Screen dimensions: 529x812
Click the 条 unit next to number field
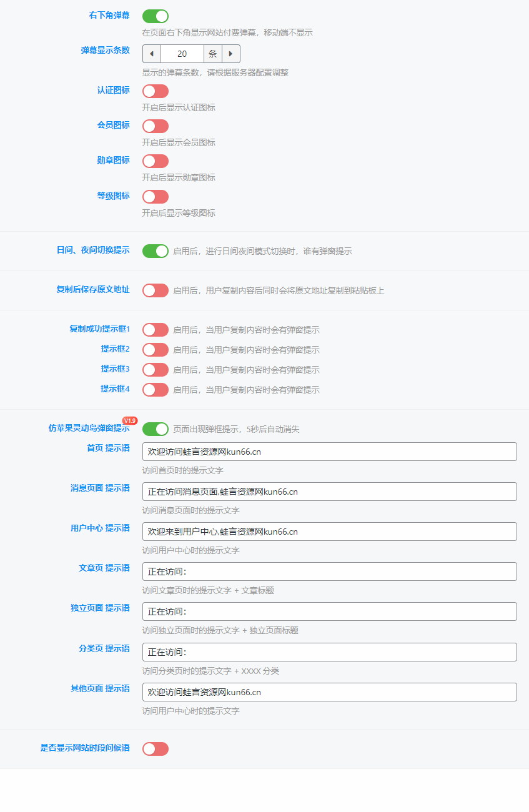pos(213,54)
